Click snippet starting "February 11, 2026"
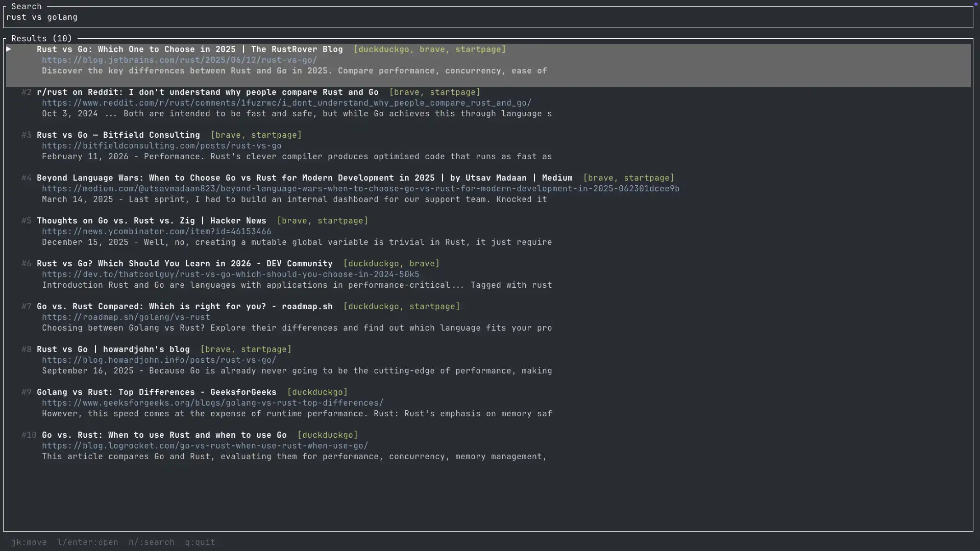 coord(297,157)
